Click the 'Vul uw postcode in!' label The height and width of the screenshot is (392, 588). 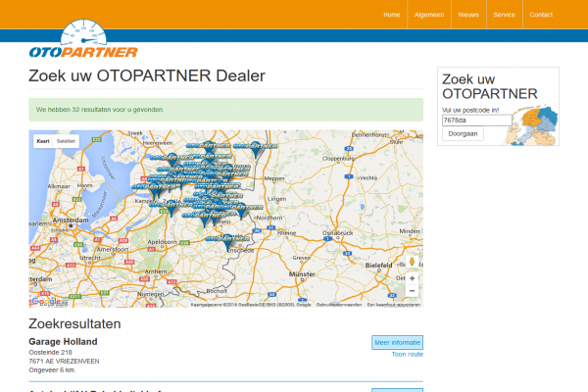pyautogui.click(x=470, y=111)
